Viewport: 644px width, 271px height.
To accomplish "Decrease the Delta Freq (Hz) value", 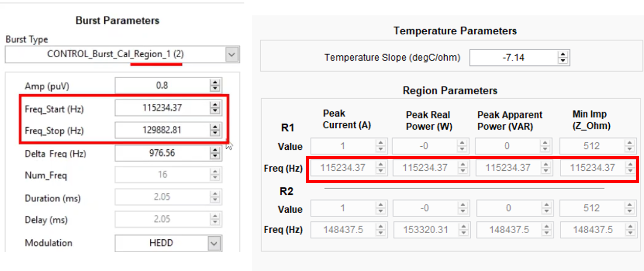I will [215, 155].
